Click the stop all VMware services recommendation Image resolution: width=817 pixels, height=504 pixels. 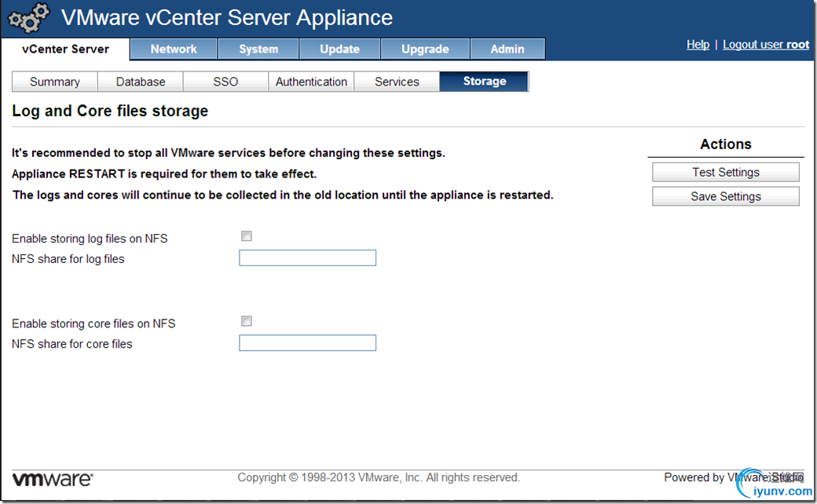point(229,153)
